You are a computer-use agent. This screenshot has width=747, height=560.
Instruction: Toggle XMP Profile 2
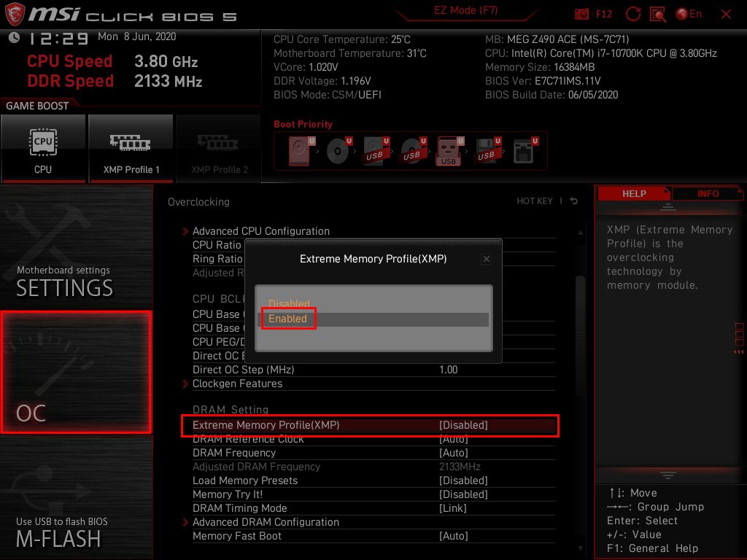pos(219,148)
